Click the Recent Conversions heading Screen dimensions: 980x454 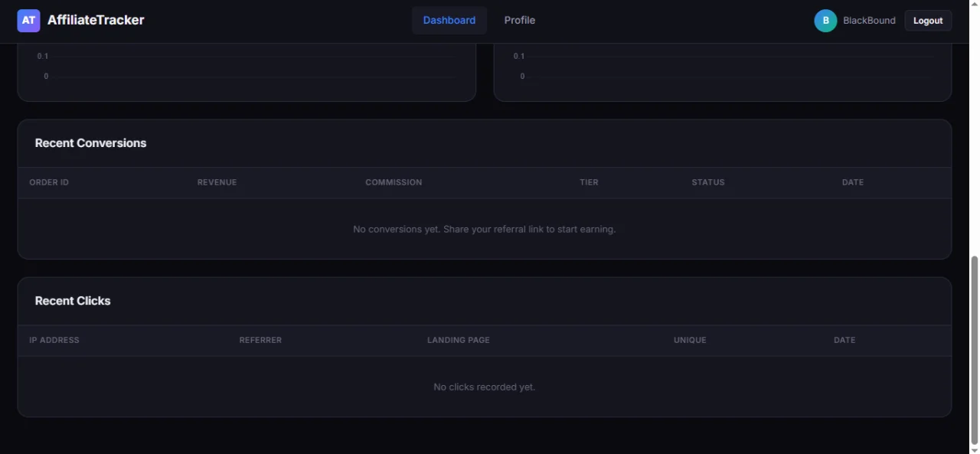pyautogui.click(x=90, y=143)
